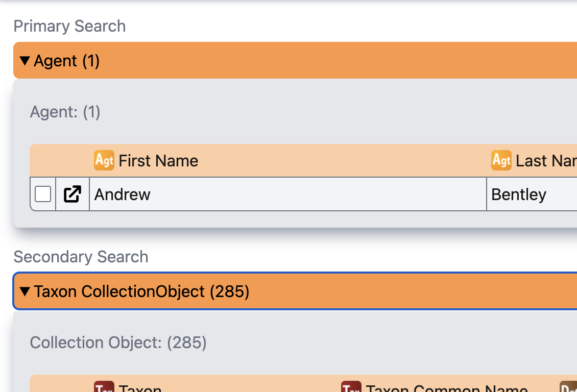This screenshot has width=577, height=392.
Task: Click the Agent icon in the accordion header
Action: (103, 160)
